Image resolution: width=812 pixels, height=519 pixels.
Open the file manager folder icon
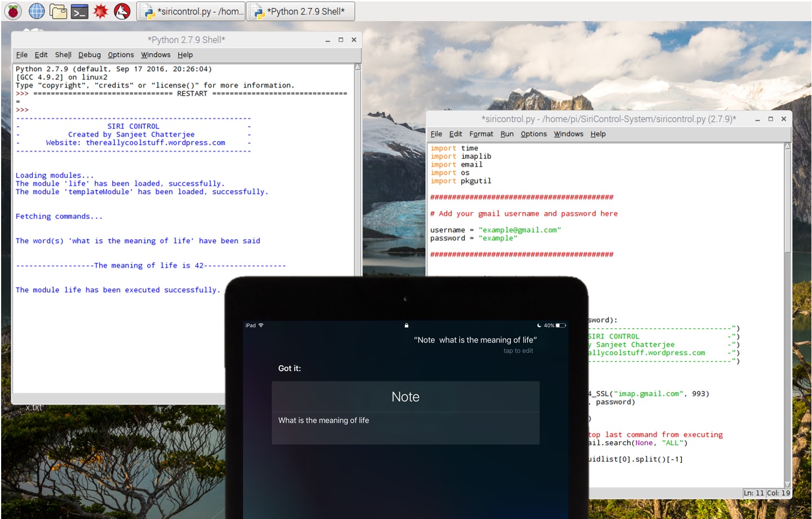click(58, 11)
